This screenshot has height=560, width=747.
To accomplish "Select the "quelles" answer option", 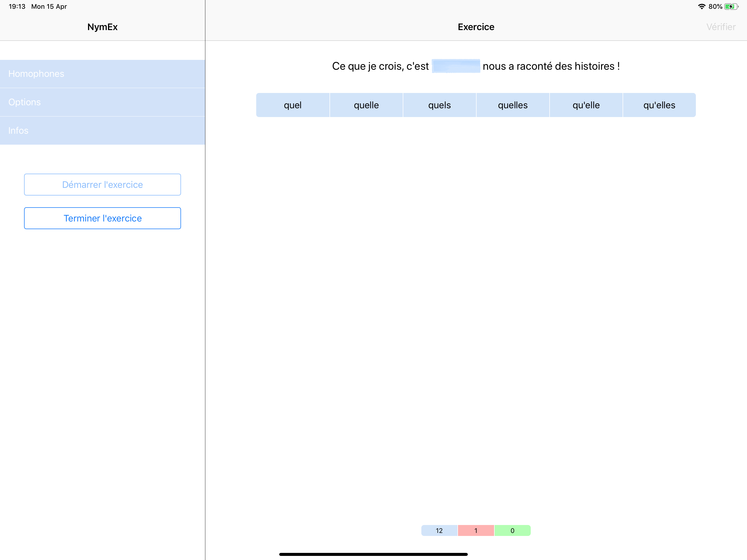I will pyautogui.click(x=513, y=105).
